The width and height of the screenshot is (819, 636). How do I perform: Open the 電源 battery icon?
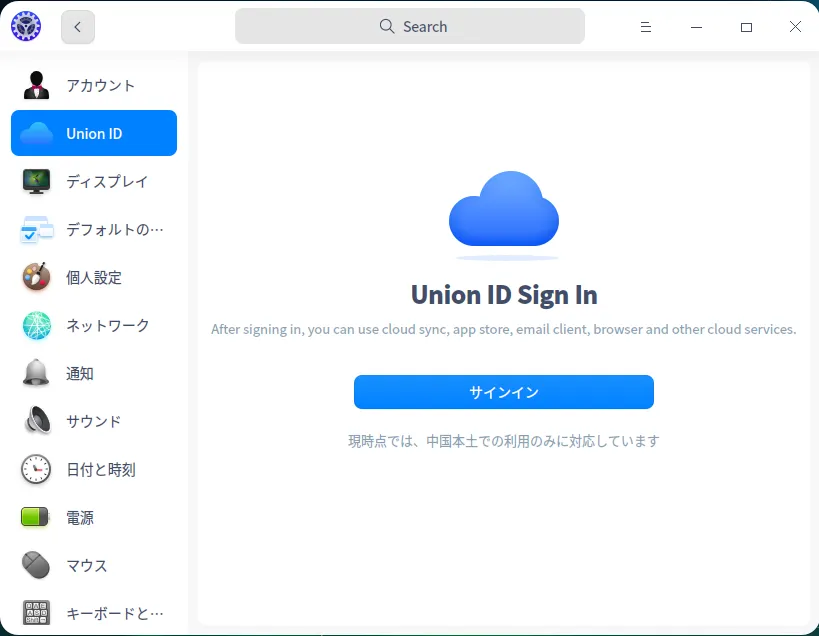(35, 517)
